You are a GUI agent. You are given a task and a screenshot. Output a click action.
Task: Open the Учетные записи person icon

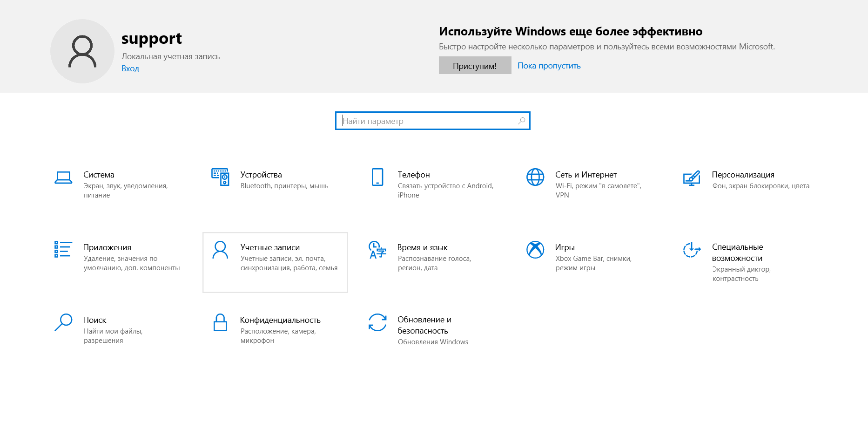220,250
